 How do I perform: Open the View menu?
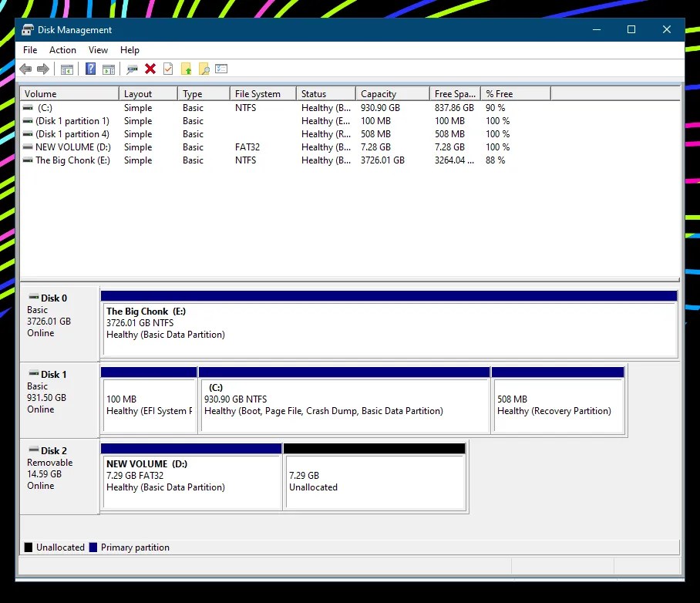[98, 50]
